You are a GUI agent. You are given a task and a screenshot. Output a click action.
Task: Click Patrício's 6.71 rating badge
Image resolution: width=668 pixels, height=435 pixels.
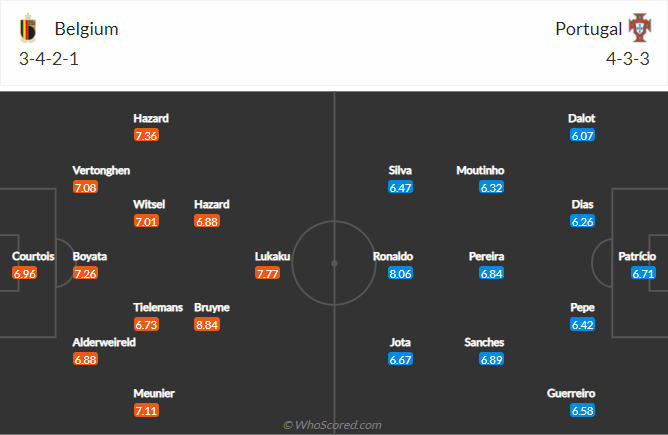point(644,273)
